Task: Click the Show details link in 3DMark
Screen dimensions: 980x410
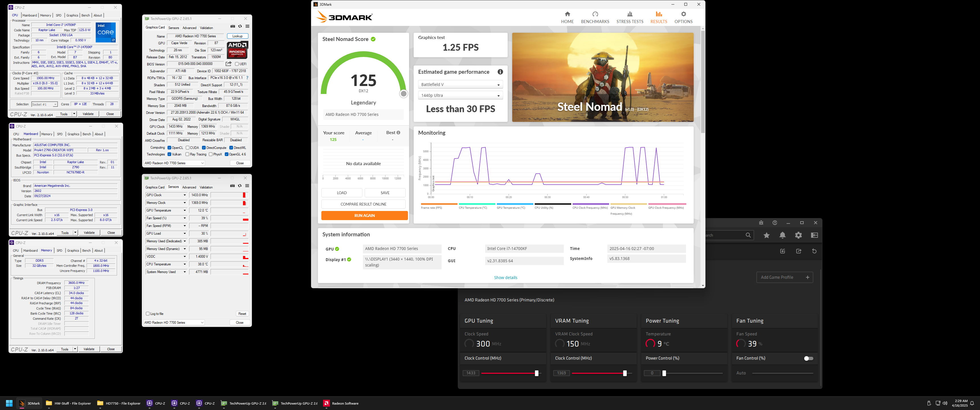Action: click(x=506, y=278)
